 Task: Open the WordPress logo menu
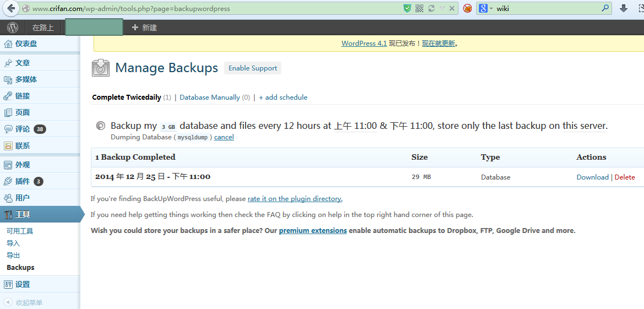[13, 28]
